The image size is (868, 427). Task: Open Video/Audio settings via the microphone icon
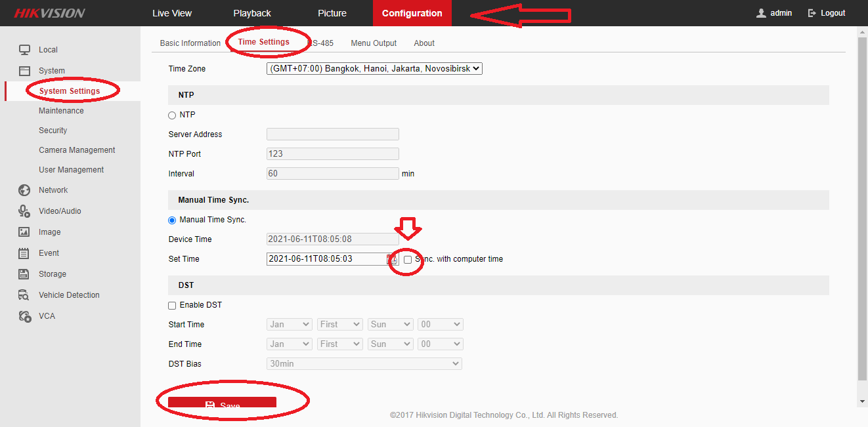24,211
